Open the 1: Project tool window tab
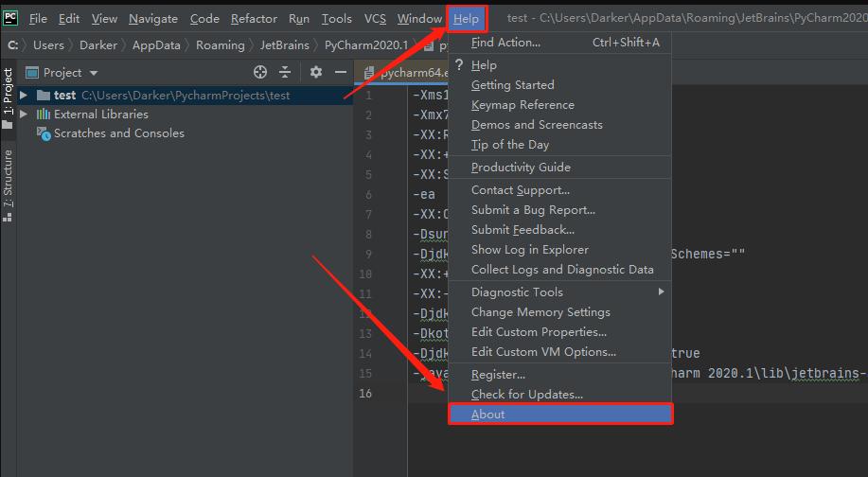Image resolution: width=868 pixels, height=477 pixels. click(8, 98)
